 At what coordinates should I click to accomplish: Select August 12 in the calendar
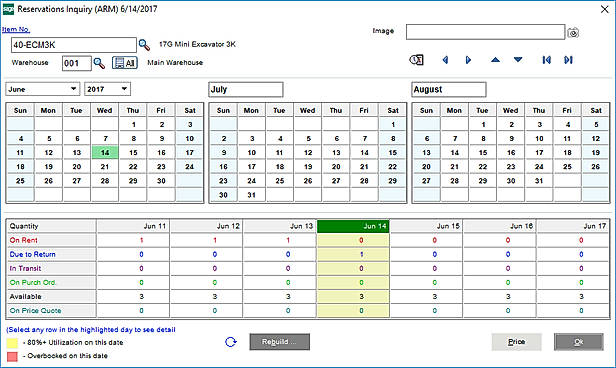point(596,139)
